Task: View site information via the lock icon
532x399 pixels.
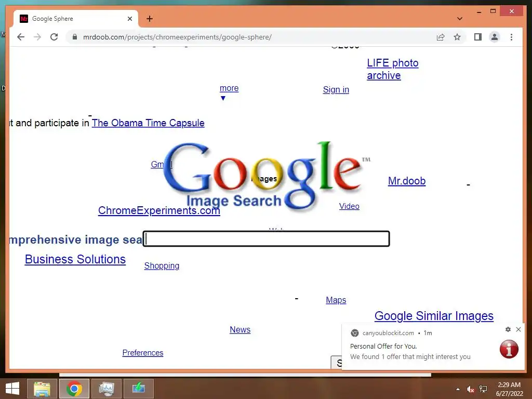Action: [75, 37]
